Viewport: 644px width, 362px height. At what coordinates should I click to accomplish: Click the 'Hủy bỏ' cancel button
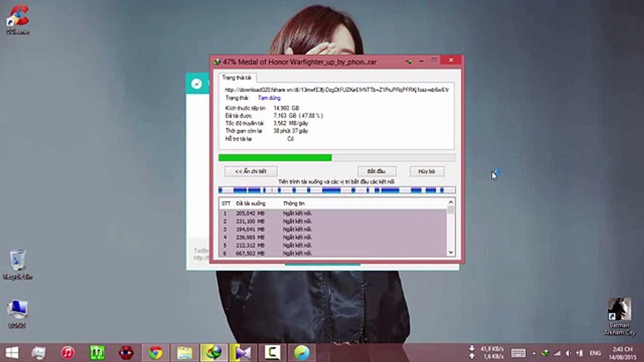coord(427,171)
